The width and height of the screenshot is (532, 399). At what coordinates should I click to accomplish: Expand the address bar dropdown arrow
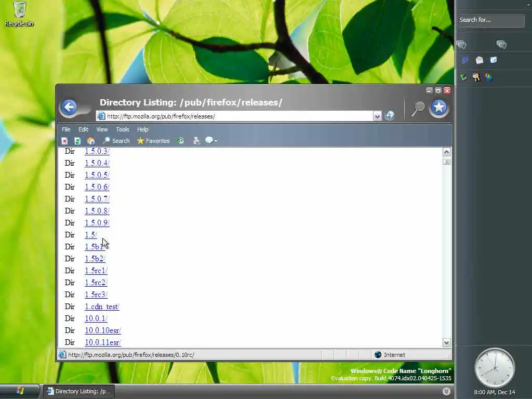click(x=377, y=116)
